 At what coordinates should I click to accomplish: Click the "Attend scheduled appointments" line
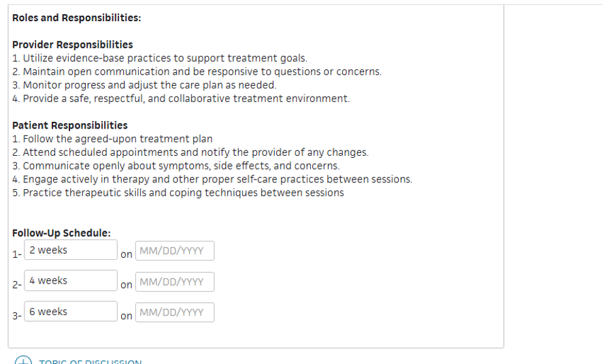point(190,152)
